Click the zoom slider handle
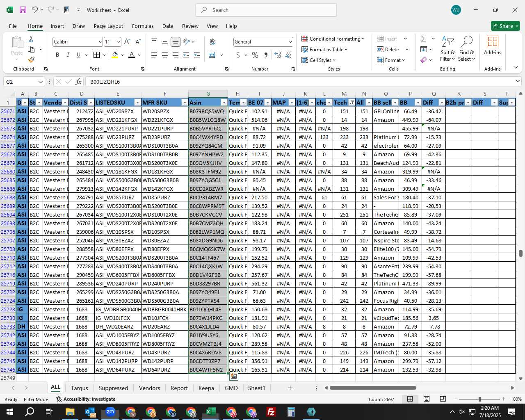Screen dimensions: 525x420 coord(479,399)
